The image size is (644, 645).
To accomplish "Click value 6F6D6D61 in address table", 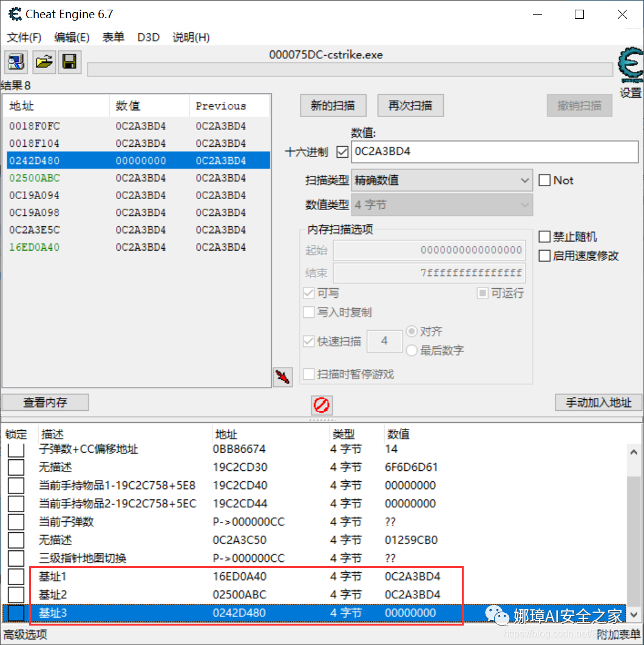I will (411, 467).
